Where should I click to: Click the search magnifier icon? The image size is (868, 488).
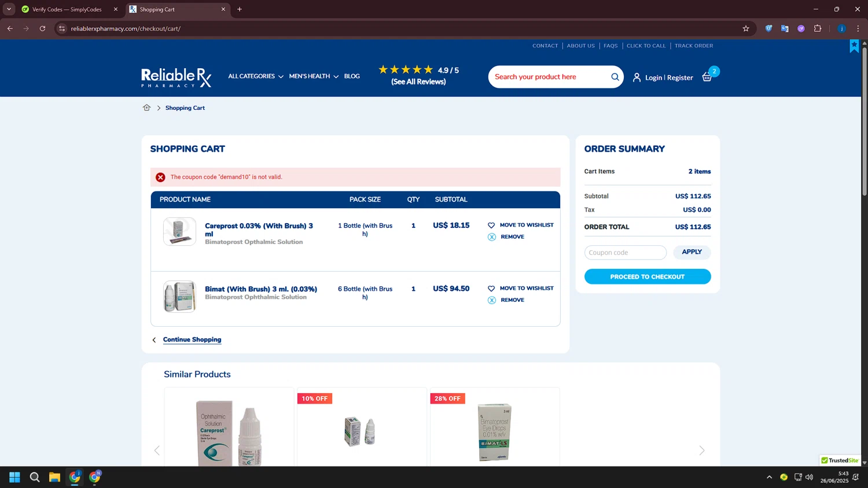coord(615,77)
